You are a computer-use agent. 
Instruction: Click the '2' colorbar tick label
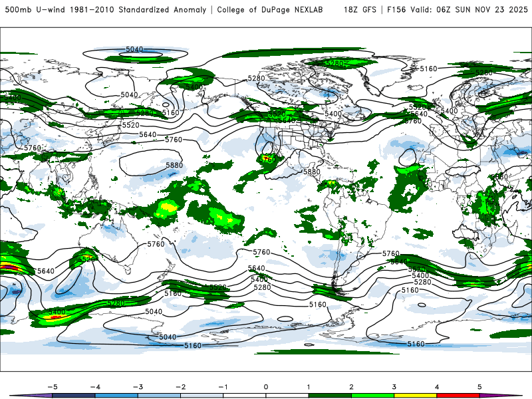pyautogui.click(x=352, y=387)
